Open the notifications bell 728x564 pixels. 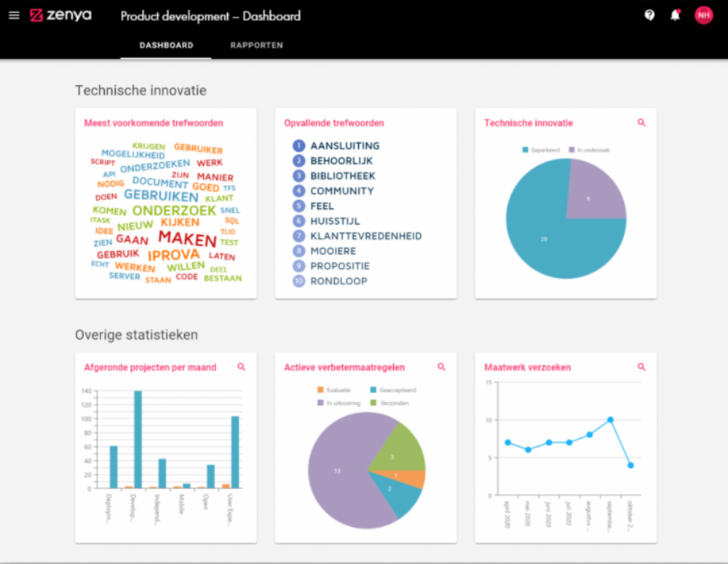coord(675,15)
